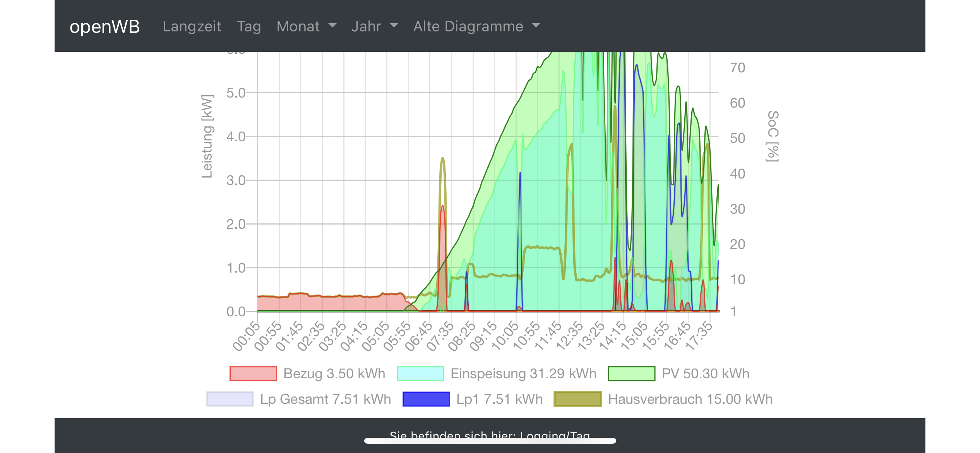Toggle the olive Hausverbrauch legend swatch
Image resolution: width=980 pixels, height=453 pixels.
577,399
